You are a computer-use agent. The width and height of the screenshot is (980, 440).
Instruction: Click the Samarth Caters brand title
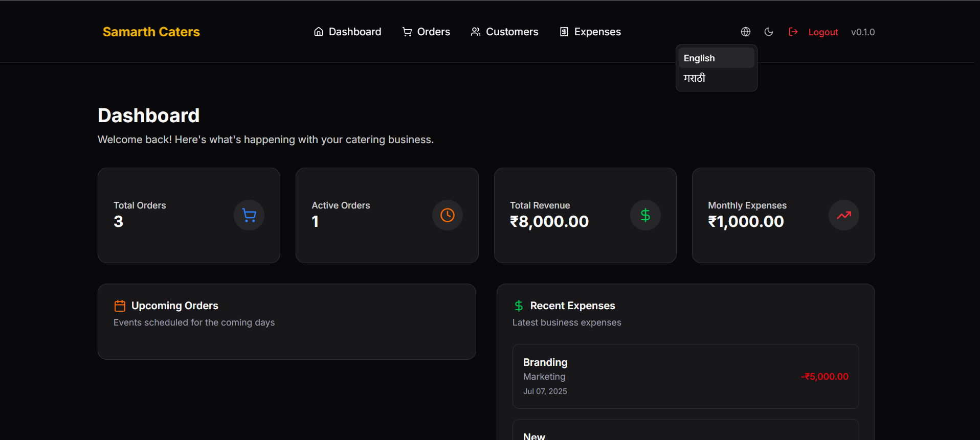point(151,31)
